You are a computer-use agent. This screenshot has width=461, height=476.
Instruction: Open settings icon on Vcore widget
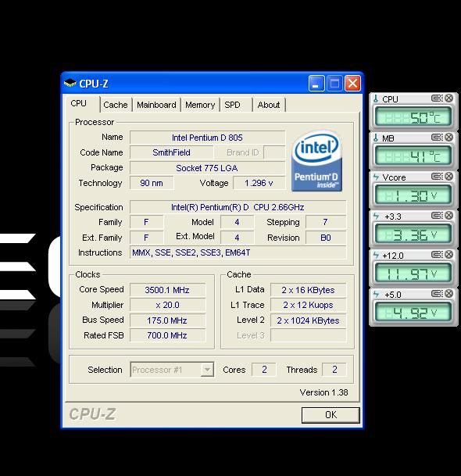click(437, 177)
